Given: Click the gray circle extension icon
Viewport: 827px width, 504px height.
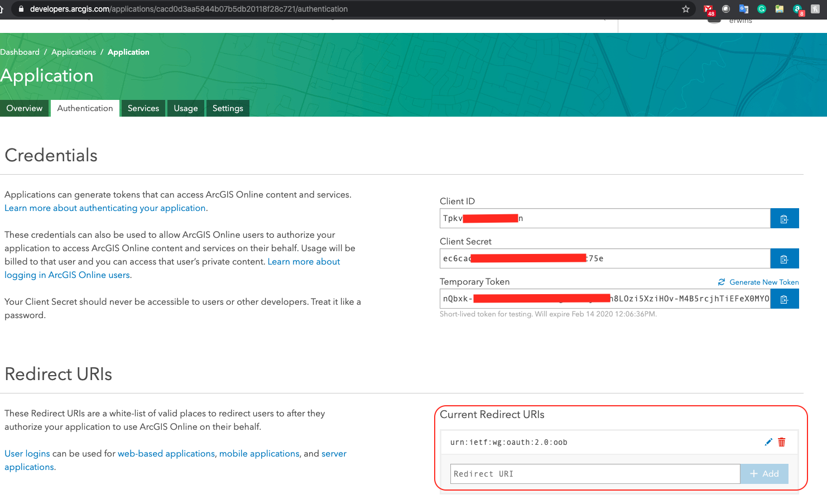Looking at the screenshot, I should click(726, 9).
